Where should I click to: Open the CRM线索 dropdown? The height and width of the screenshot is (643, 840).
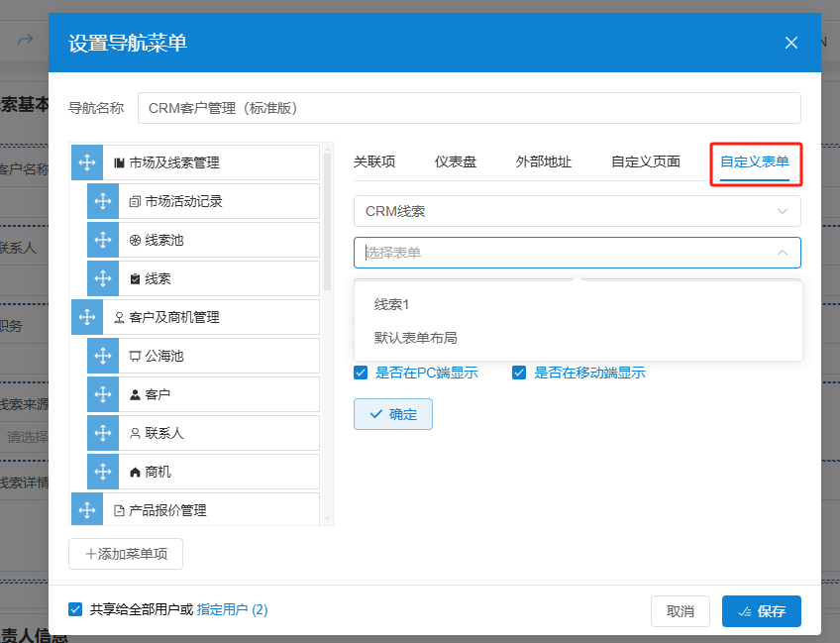click(x=577, y=211)
